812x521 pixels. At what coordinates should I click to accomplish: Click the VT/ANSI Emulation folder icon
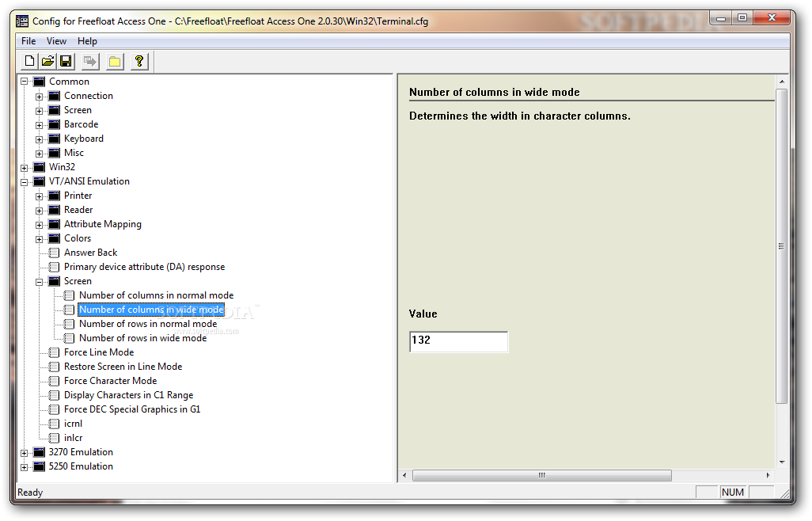pyautogui.click(x=39, y=181)
